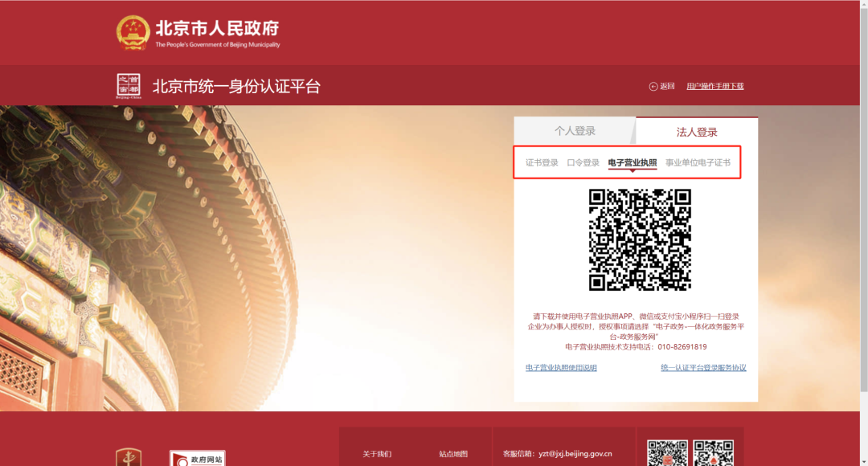
Task: Click the national emblem logo in header
Action: pyautogui.click(x=133, y=33)
